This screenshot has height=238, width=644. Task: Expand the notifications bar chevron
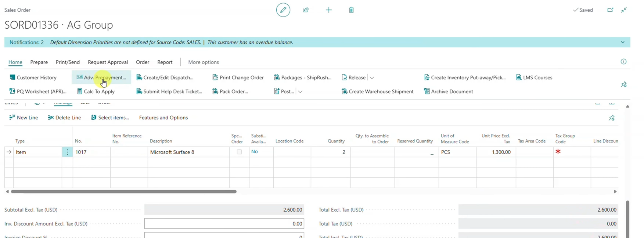623,42
